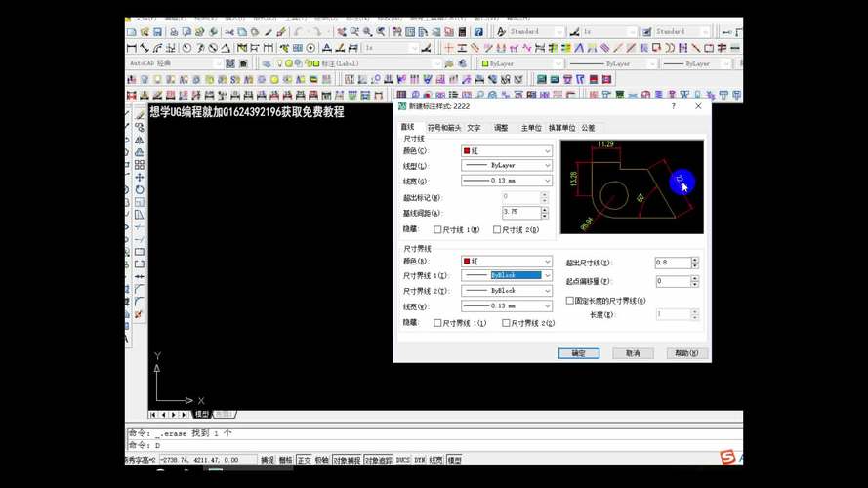Image resolution: width=868 pixels, height=488 pixels.
Task: Click the Fillet tool in modify toolbar
Action: click(x=140, y=302)
